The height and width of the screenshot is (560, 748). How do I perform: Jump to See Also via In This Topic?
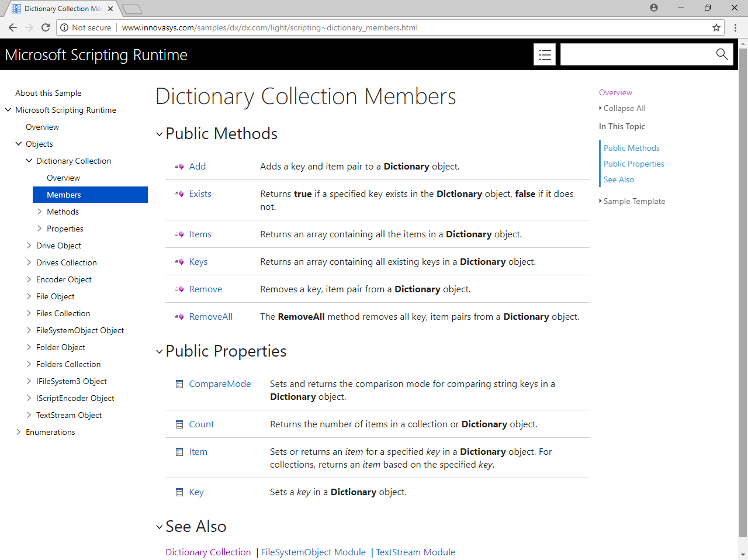(x=619, y=179)
